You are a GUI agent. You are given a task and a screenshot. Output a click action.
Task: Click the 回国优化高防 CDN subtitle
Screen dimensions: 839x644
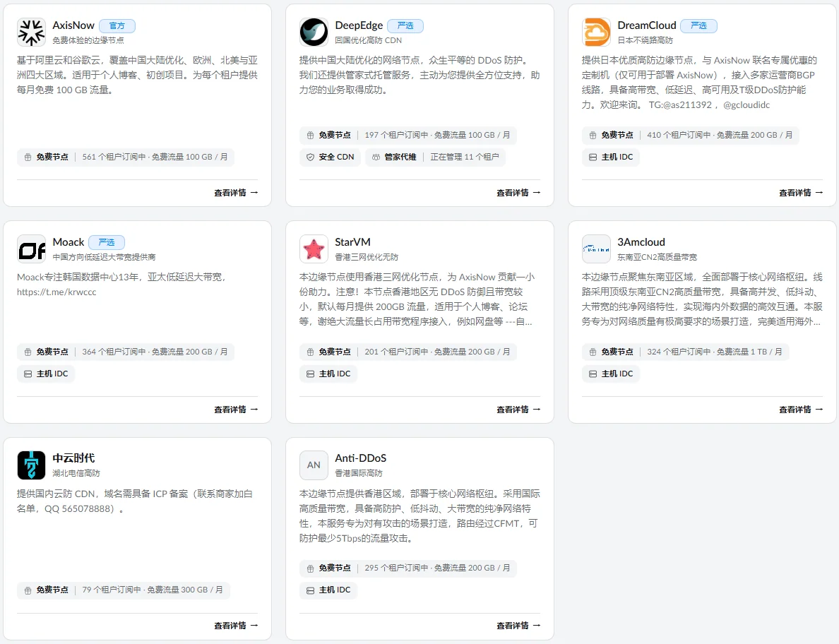[368, 41]
